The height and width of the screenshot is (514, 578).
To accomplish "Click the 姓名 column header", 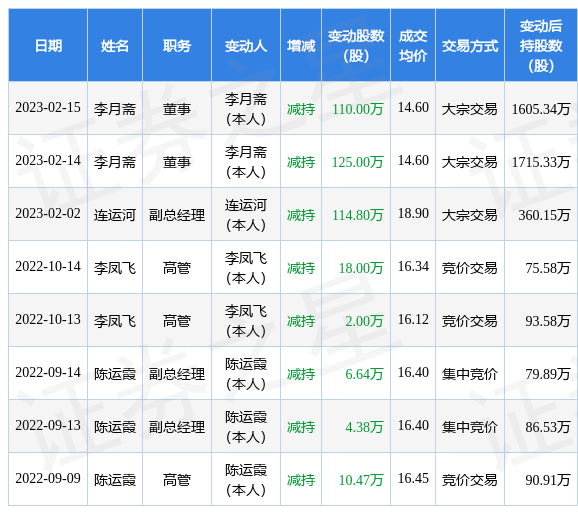I will tap(115, 46).
